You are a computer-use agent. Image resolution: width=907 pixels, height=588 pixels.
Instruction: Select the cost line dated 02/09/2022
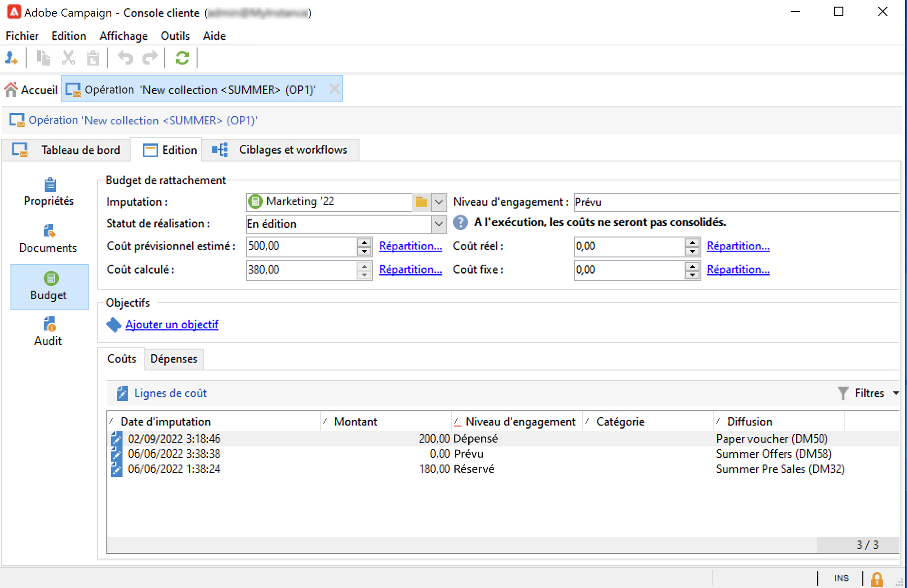pos(503,439)
